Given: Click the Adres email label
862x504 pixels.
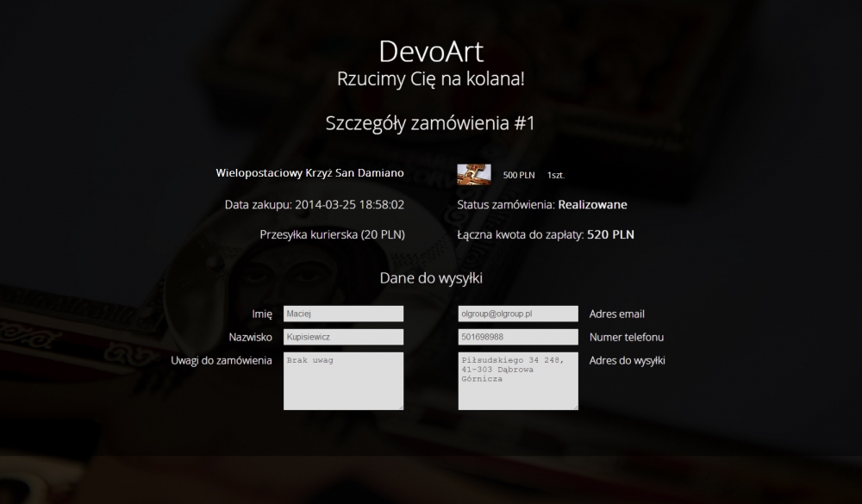Looking at the screenshot, I should pyautogui.click(x=617, y=314).
